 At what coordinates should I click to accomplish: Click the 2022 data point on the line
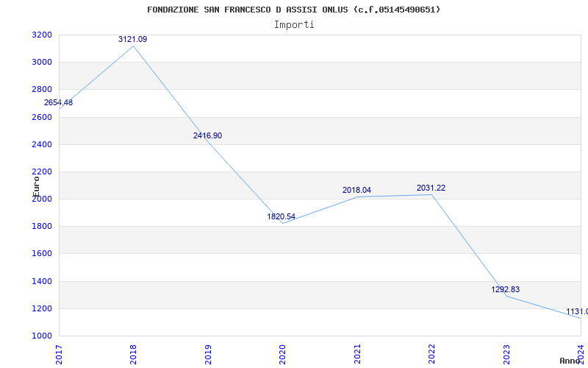click(431, 194)
